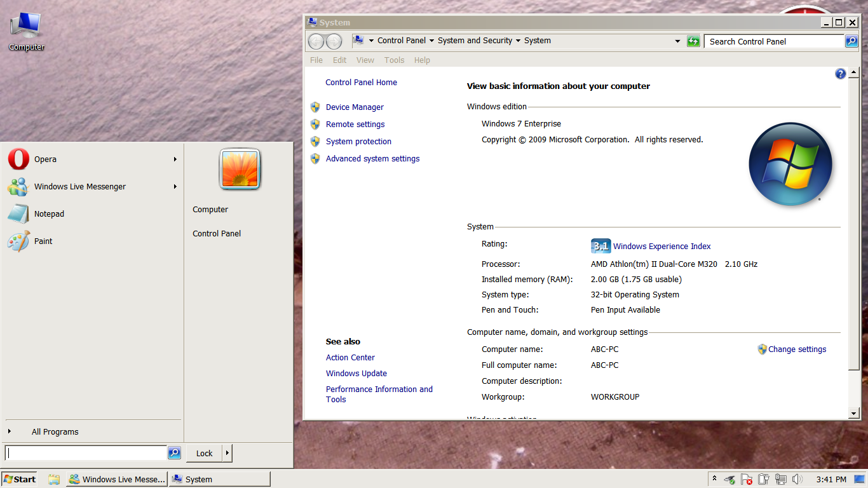Open Advanced system settings link

(x=372, y=159)
